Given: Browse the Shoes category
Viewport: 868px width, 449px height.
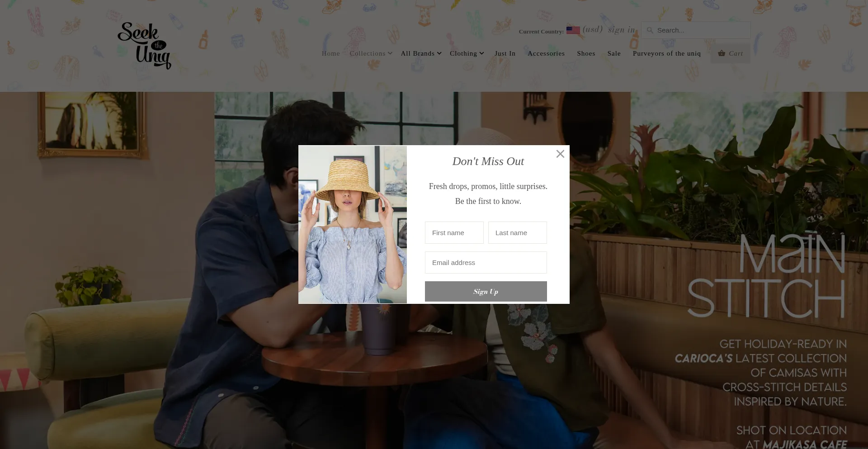Looking at the screenshot, I should coord(586,53).
